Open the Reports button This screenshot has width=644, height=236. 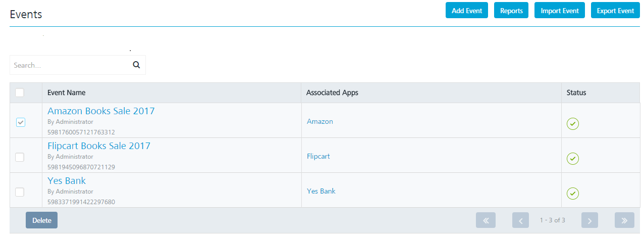(x=511, y=11)
